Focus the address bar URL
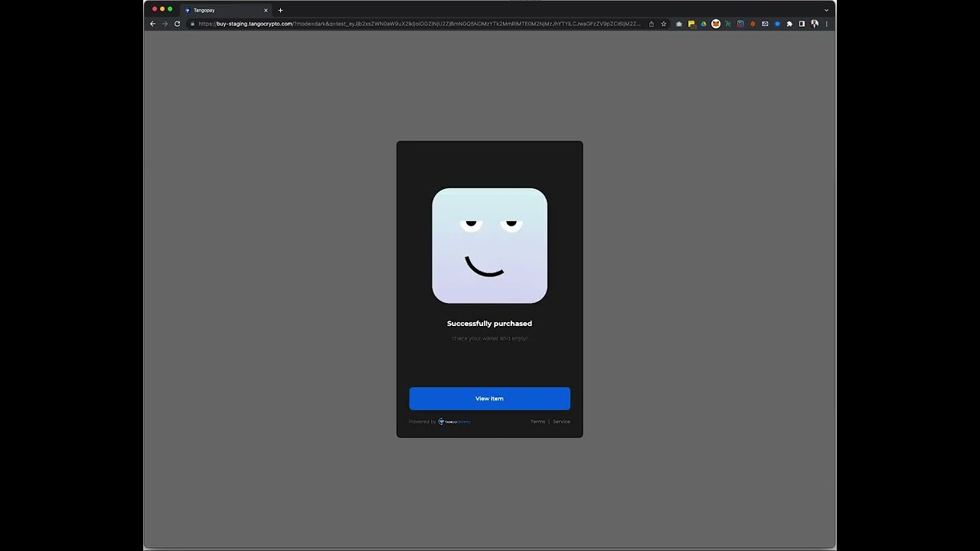Image resolution: width=980 pixels, height=551 pixels. (x=420, y=24)
